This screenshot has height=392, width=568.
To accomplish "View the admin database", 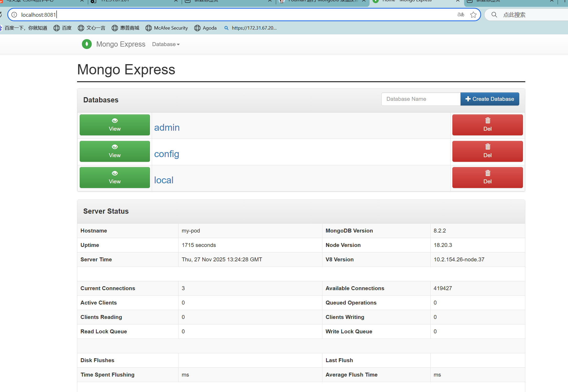I will tap(115, 125).
